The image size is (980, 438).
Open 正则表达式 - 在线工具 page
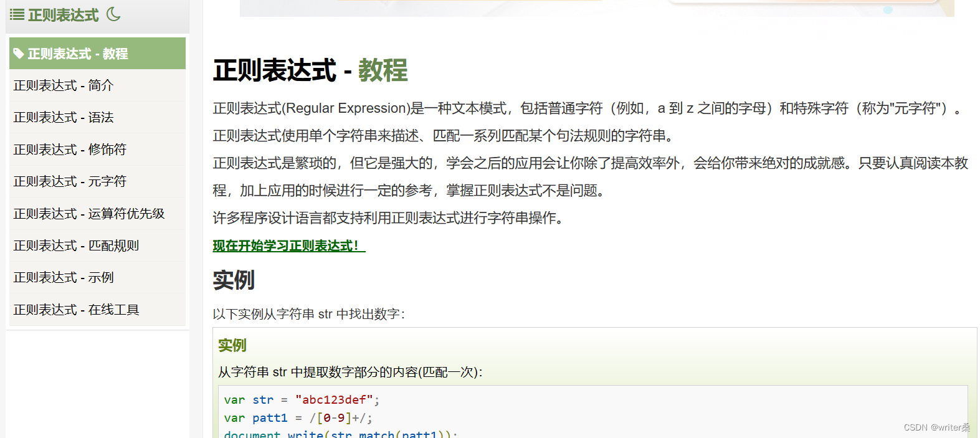pyautogui.click(x=97, y=310)
